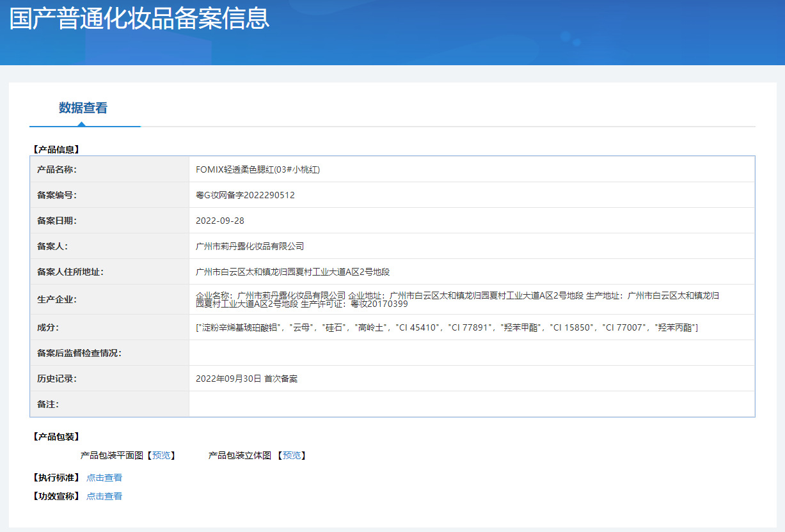Select history record 2022年09月30日 首次备案

click(246, 379)
